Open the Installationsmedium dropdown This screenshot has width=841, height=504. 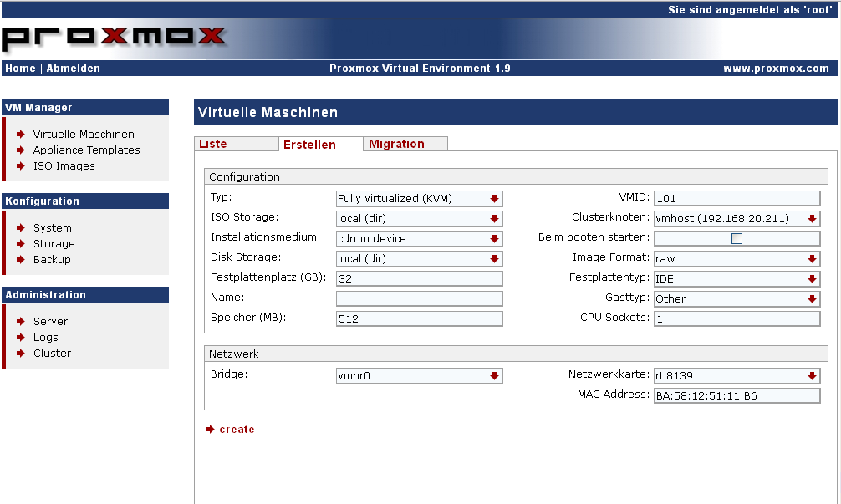point(419,238)
